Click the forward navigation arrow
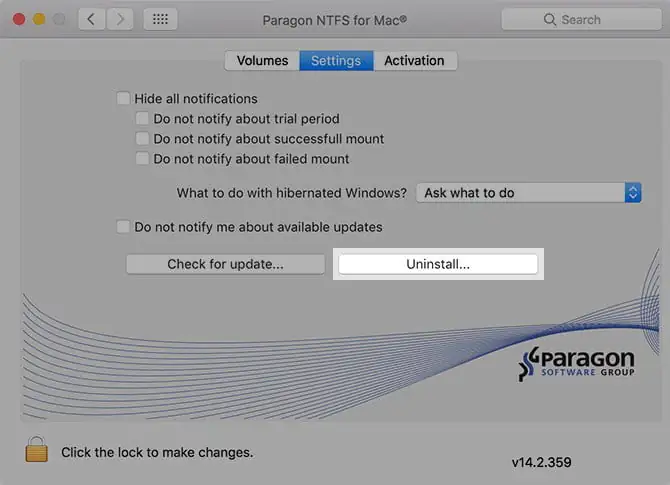 coord(120,19)
